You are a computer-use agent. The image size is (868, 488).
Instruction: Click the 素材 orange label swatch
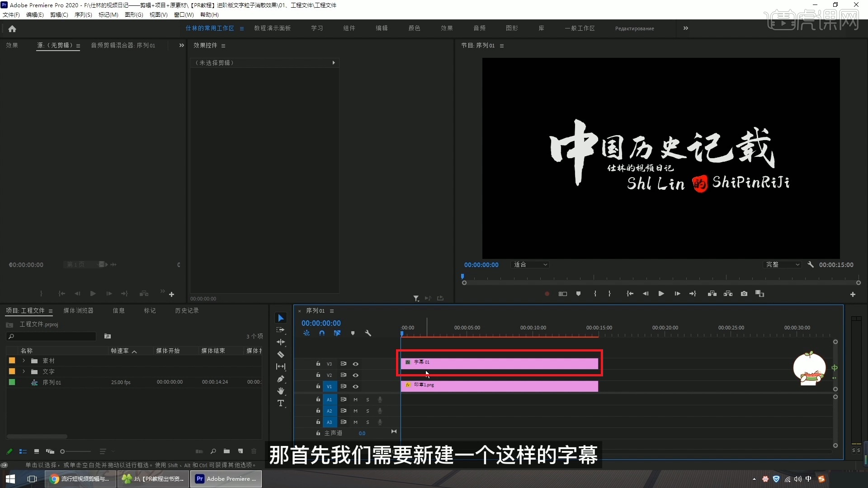pyautogui.click(x=12, y=361)
